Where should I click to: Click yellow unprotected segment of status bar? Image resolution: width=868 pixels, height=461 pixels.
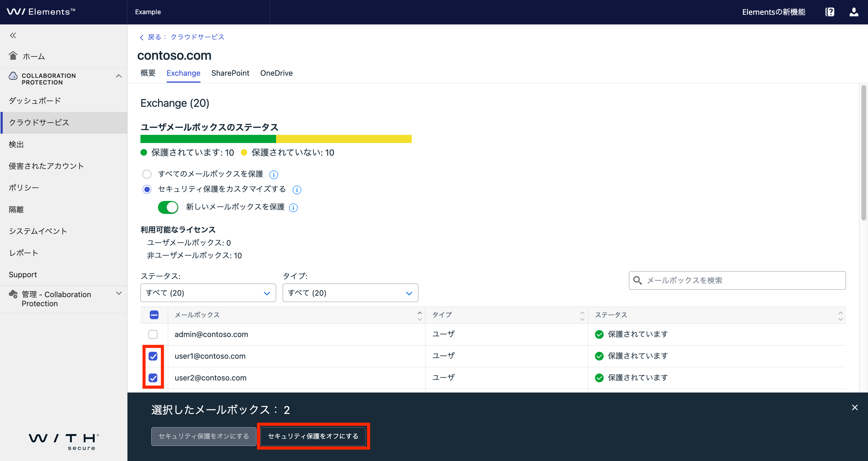tap(344, 139)
